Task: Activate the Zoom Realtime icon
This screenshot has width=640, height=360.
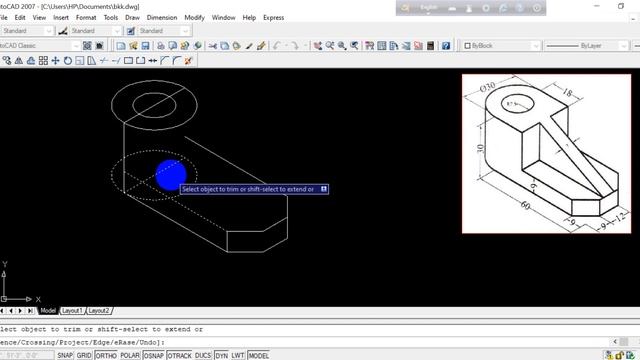Action: [x=330, y=46]
